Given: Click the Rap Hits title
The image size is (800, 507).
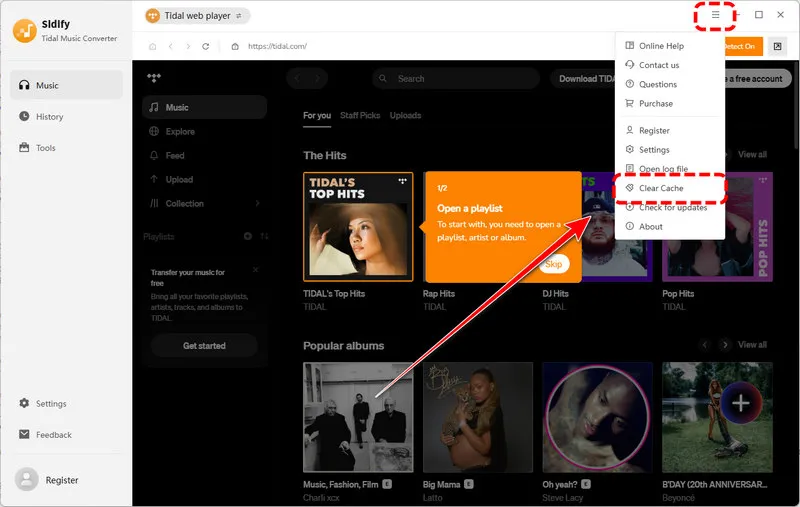Looking at the screenshot, I should pos(439,294).
